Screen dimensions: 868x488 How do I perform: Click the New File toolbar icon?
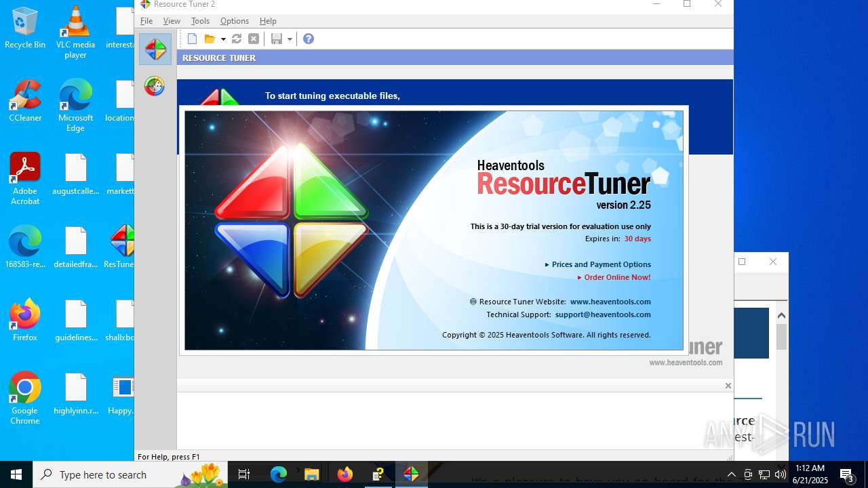[x=193, y=39]
